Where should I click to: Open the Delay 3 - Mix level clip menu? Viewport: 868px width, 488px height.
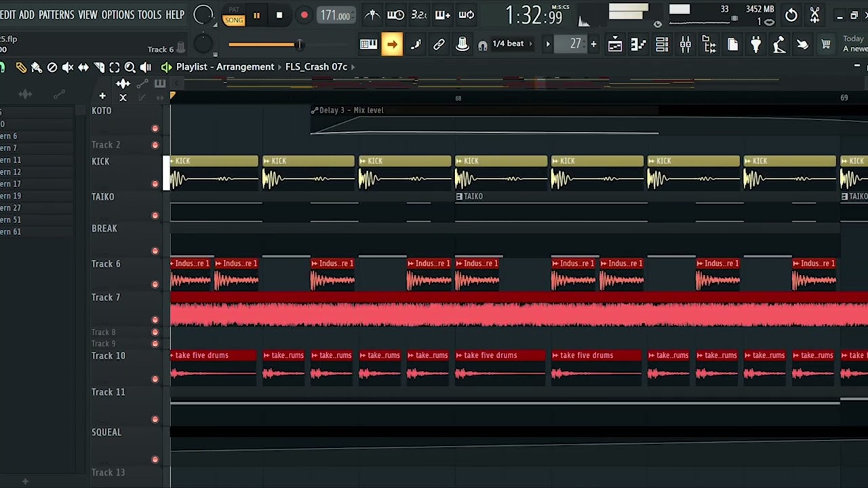tap(315, 110)
